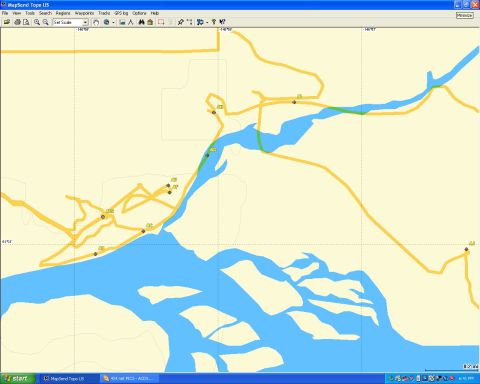Click the help question mark icon
This screenshot has width=480, height=384.
pos(214,22)
